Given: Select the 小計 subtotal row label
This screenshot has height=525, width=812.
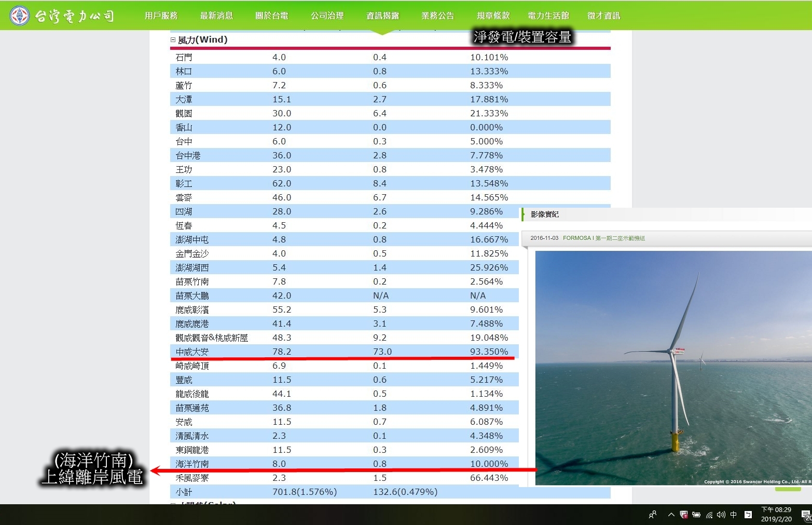Looking at the screenshot, I should [184, 492].
